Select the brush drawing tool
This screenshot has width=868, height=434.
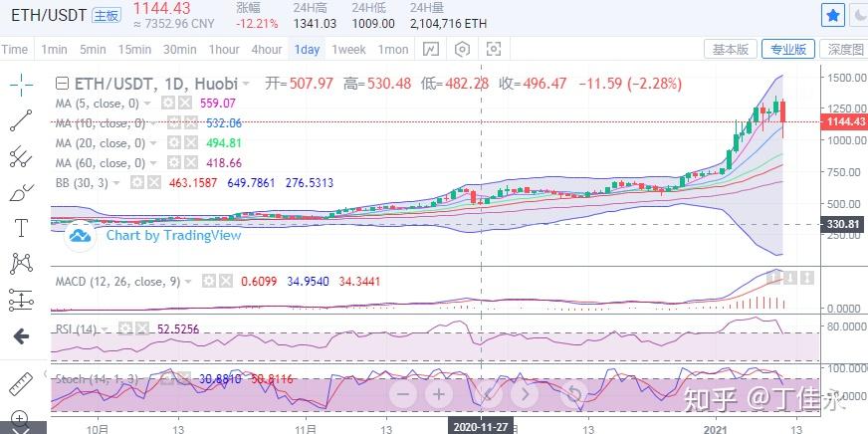tap(21, 192)
